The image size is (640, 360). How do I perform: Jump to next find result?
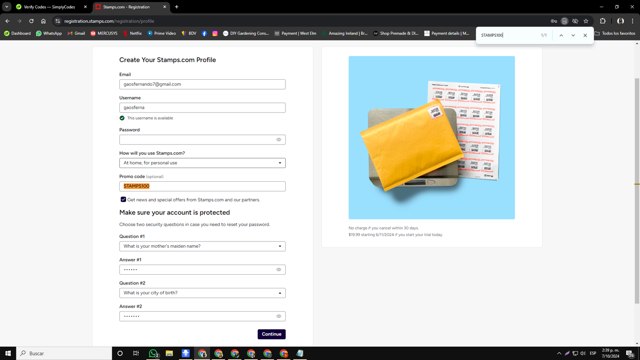coord(573,36)
